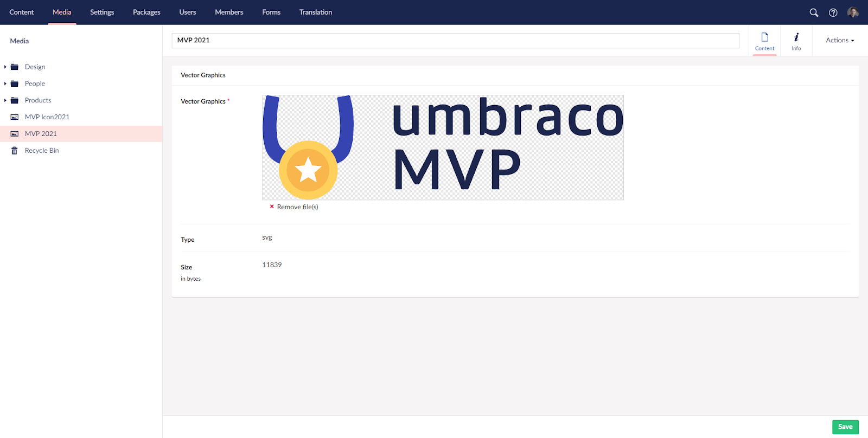Screen dimensions: 868x438
Task: Open the Actions dropdown
Action: coord(840,41)
